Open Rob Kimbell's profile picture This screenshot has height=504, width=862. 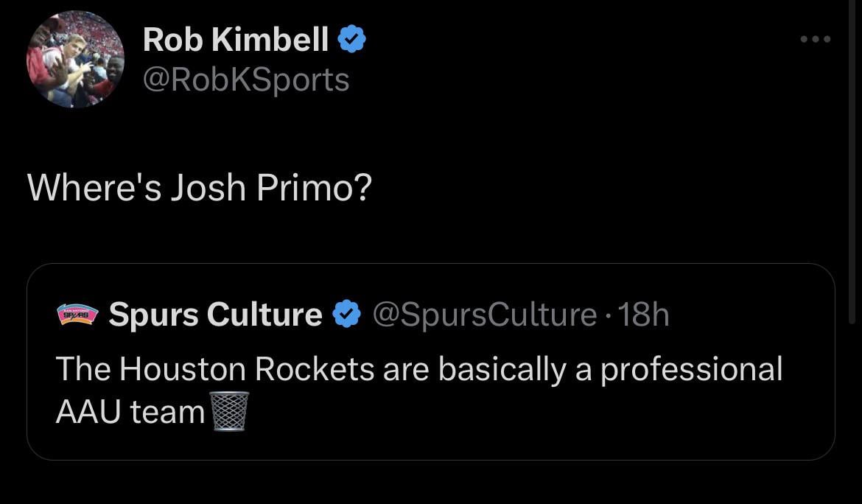(x=75, y=60)
